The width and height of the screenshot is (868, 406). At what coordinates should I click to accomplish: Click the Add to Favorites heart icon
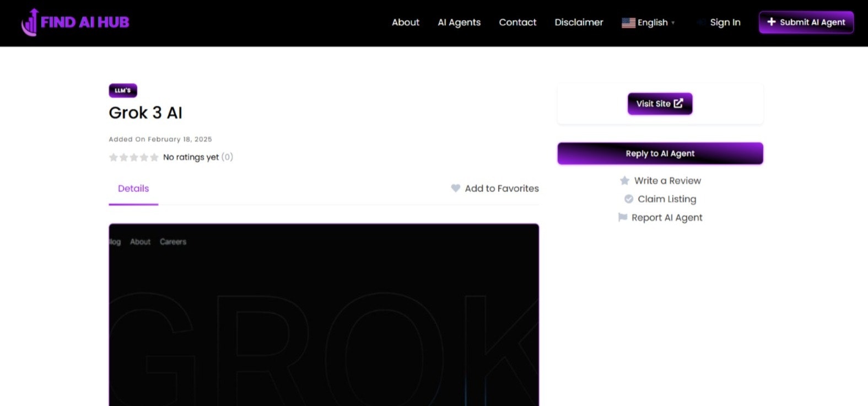pos(456,188)
